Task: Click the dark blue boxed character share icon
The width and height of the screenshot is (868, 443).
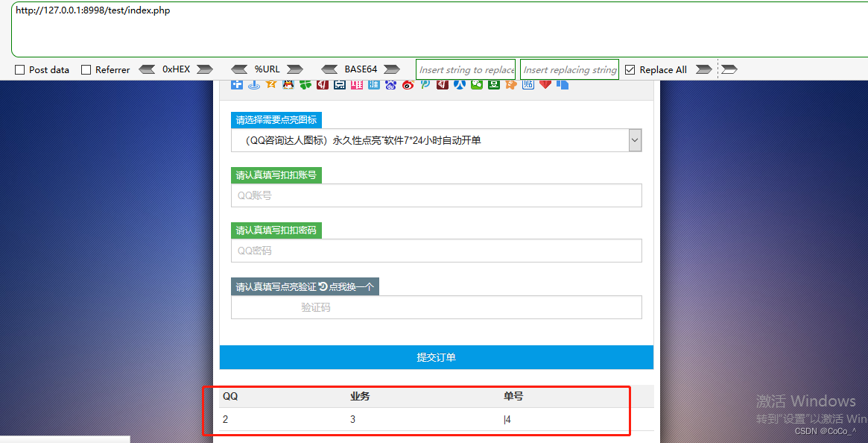Action: pyautogui.click(x=339, y=84)
